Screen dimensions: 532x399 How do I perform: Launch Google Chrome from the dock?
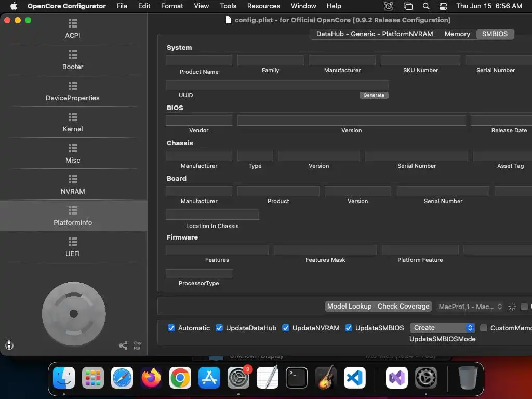[x=180, y=378]
